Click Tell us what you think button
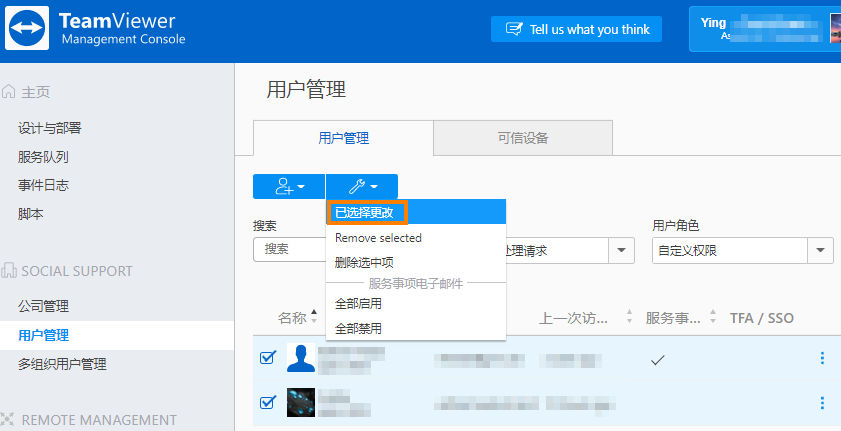841x431 pixels. point(576,29)
